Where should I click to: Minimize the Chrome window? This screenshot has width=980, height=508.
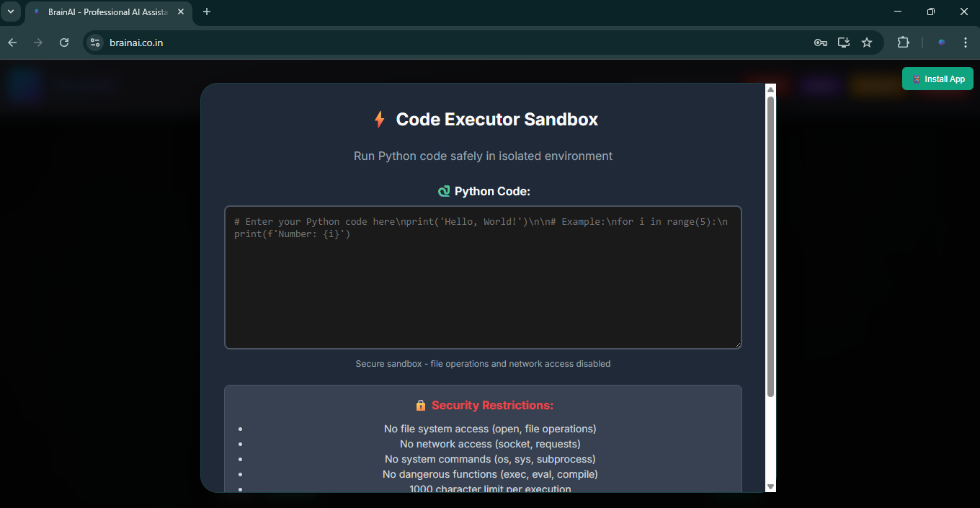coord(898,12)
